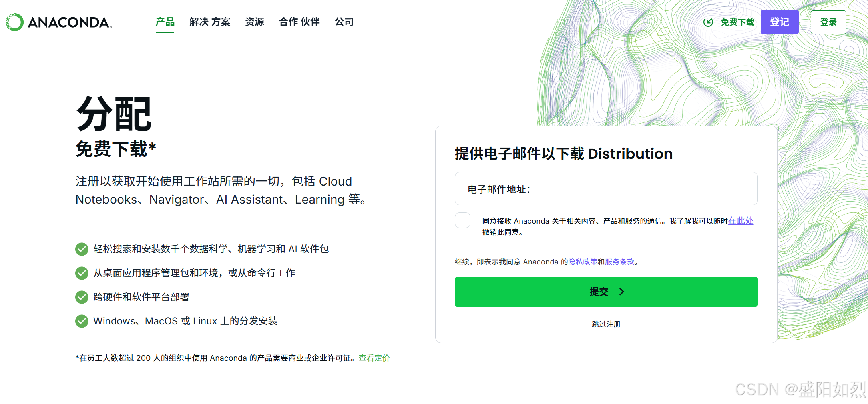Open the 服务条款 link
868x404 pixels.
[619, 262]
